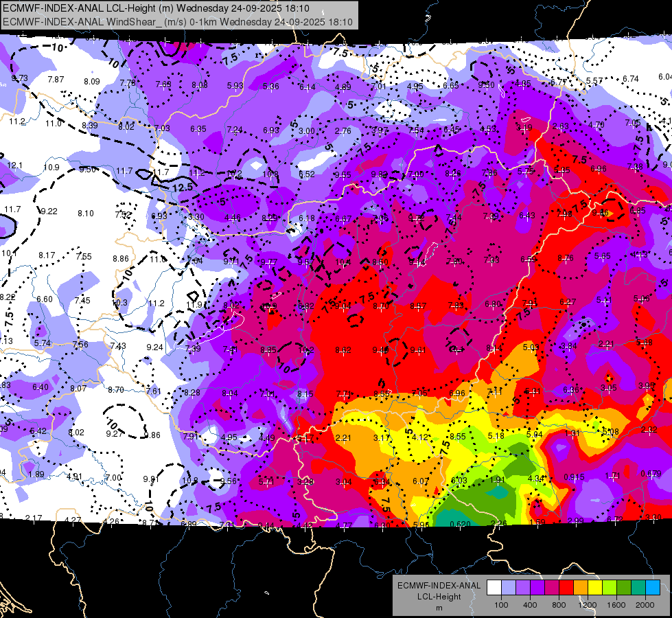Click the shear value '8.28'
Screen dimensions: 672x618
(192, 392)
